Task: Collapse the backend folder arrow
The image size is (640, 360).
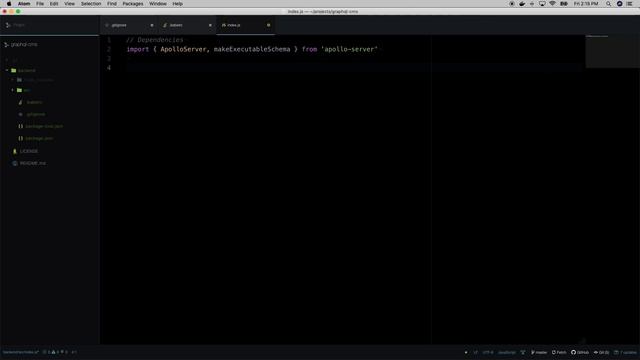Action: [x=7, y=71]
